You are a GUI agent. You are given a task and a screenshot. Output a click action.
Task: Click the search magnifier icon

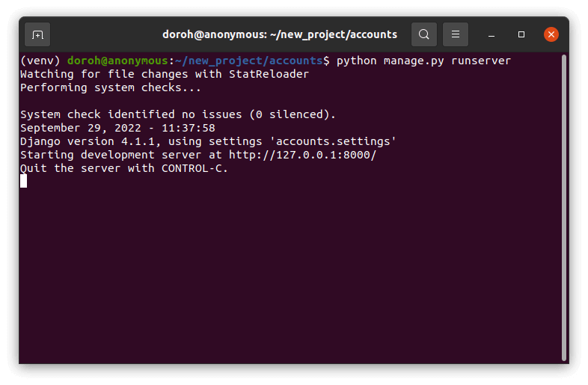click(x=424, y=34)
